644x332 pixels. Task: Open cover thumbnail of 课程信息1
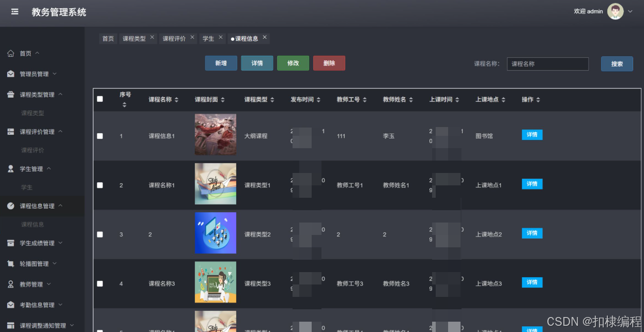pos(216,134)
